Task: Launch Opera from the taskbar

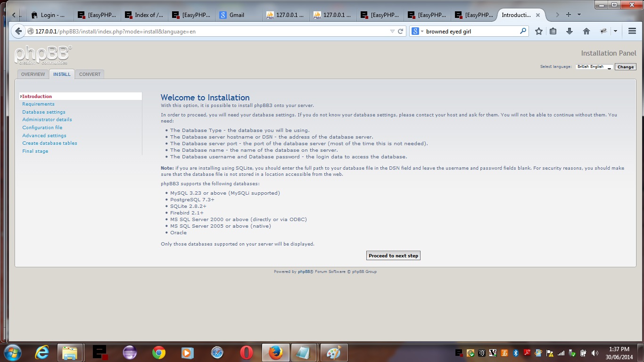Action: (x=246, y=353)
